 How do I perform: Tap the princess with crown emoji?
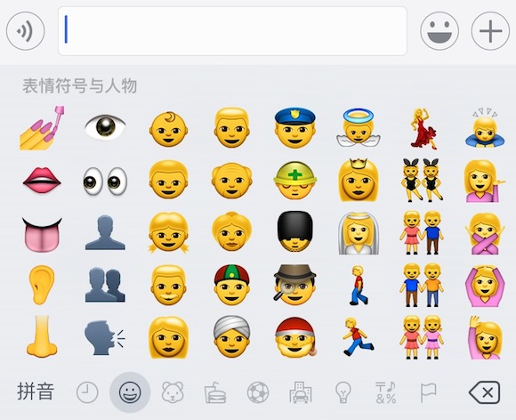[359, 180]
